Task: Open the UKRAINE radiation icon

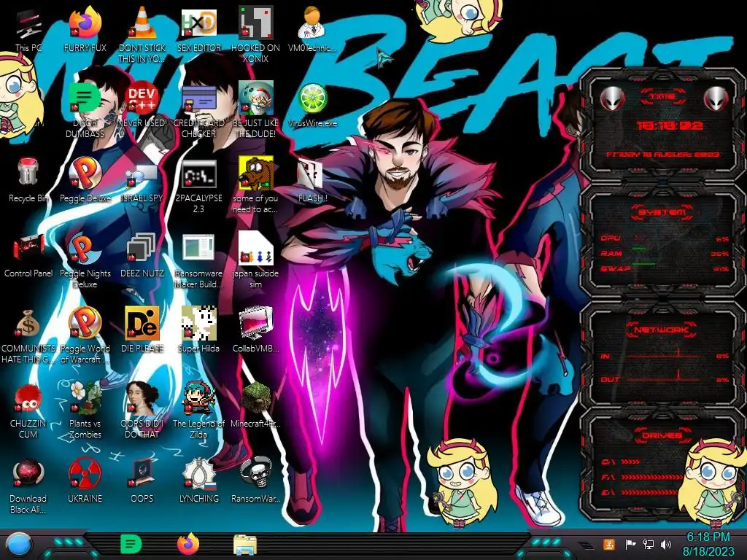Action: click(x=85, y=474)
